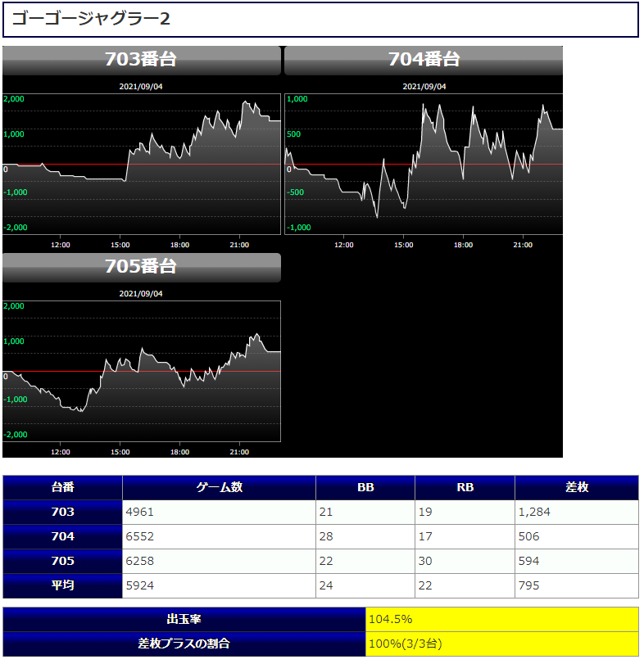Click the 2021/09/04 date above 705 graph
644x664 pixels.
pos(141,294)
